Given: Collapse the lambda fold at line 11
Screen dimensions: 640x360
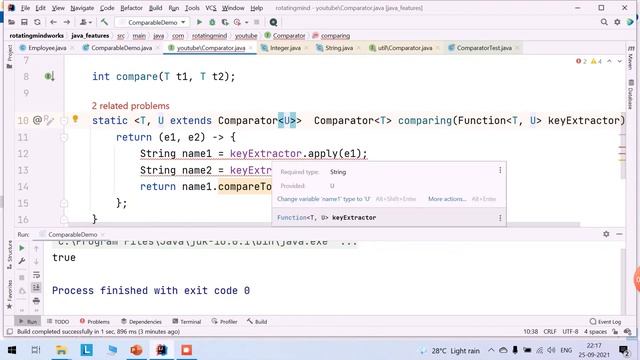Looking at the screenshot, I should point(64,138).
